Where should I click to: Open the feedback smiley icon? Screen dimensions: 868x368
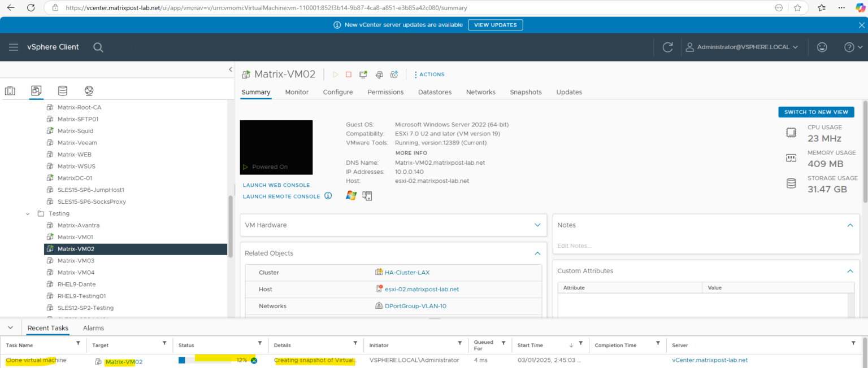(x=822, y=47)
